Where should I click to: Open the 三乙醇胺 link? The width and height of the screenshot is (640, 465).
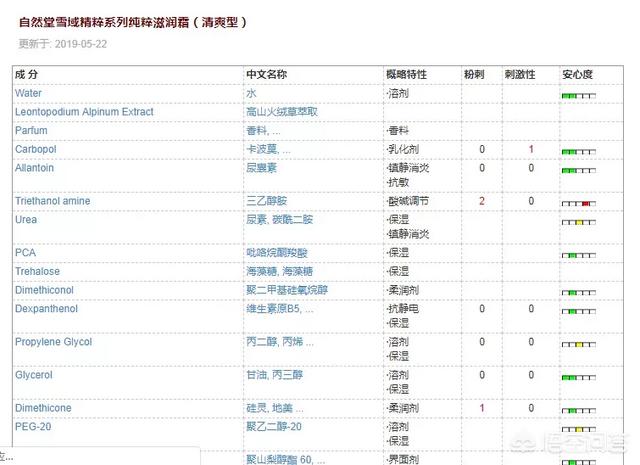(267, 201)
